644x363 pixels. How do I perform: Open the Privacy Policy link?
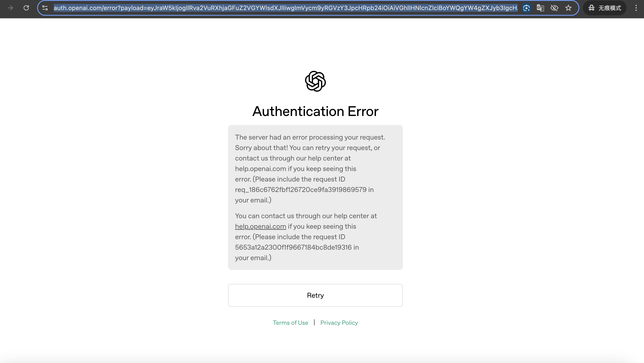click(339, 323)
